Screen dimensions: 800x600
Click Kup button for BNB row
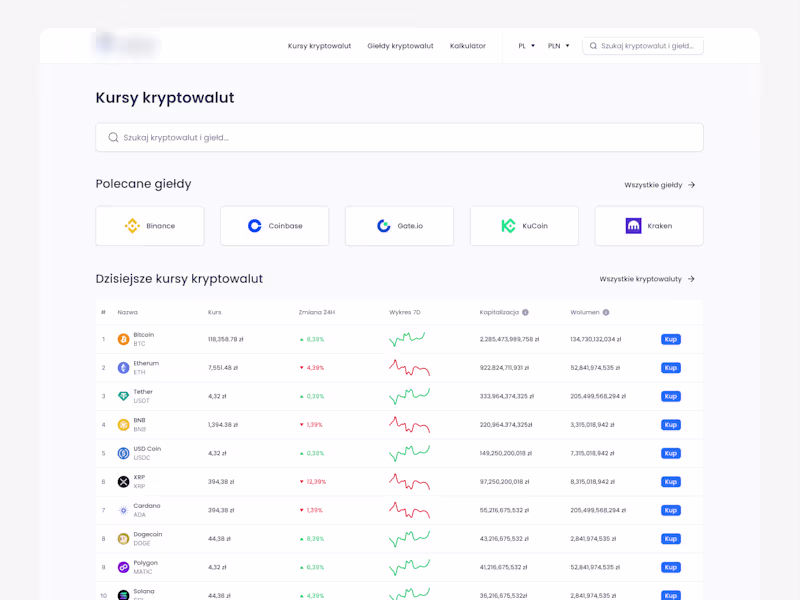coord(670,425)
